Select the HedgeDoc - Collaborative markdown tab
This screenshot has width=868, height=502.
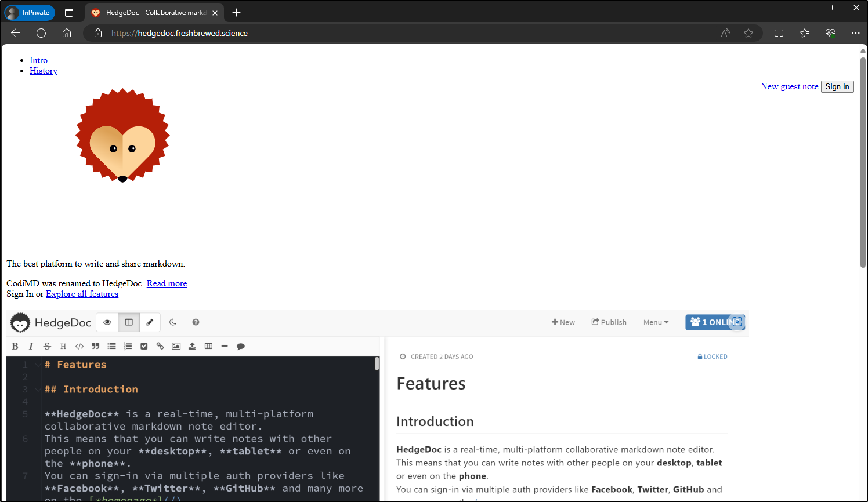pyautogui.click(x=154, y=13)
